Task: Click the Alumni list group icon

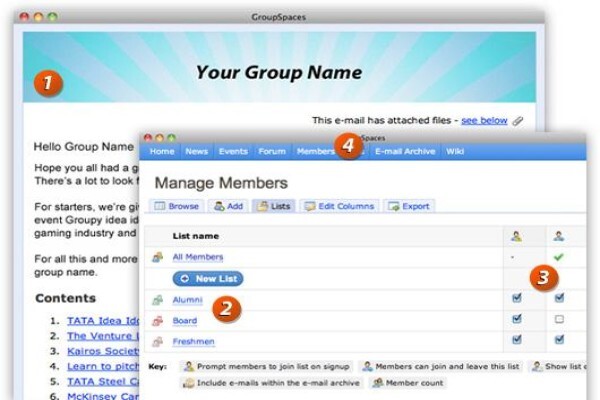Action: (158, 300)
